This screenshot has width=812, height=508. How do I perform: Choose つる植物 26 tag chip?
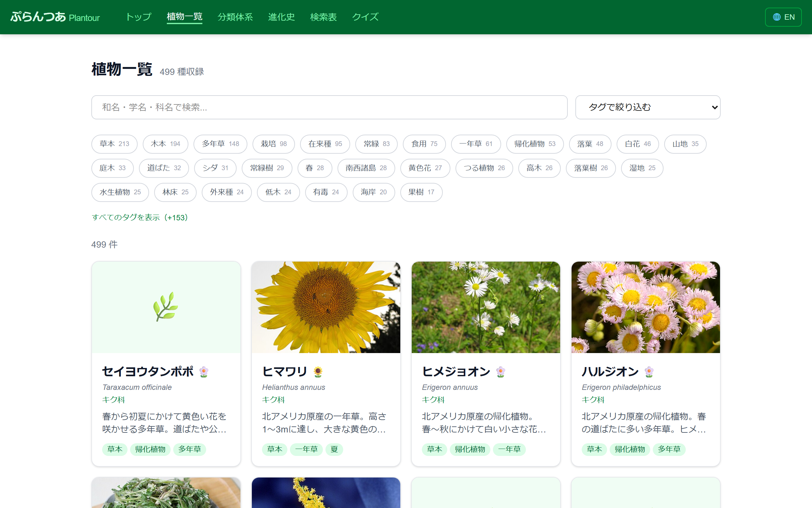(x=484, y=168)
